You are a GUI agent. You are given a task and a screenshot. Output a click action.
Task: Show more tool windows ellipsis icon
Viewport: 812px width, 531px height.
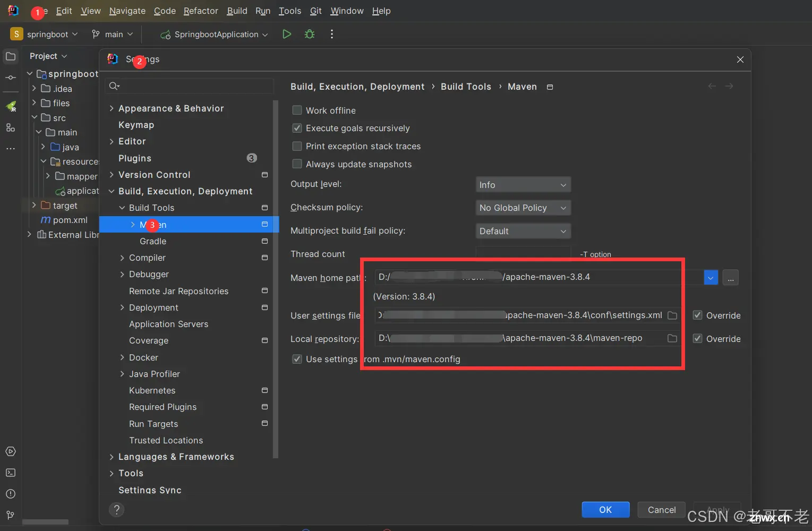[11, 149]
